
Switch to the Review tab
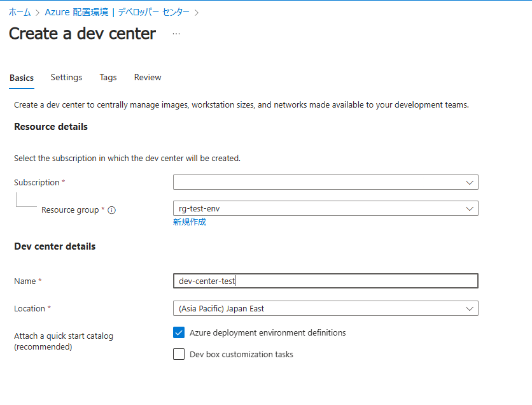coord(148,78)
